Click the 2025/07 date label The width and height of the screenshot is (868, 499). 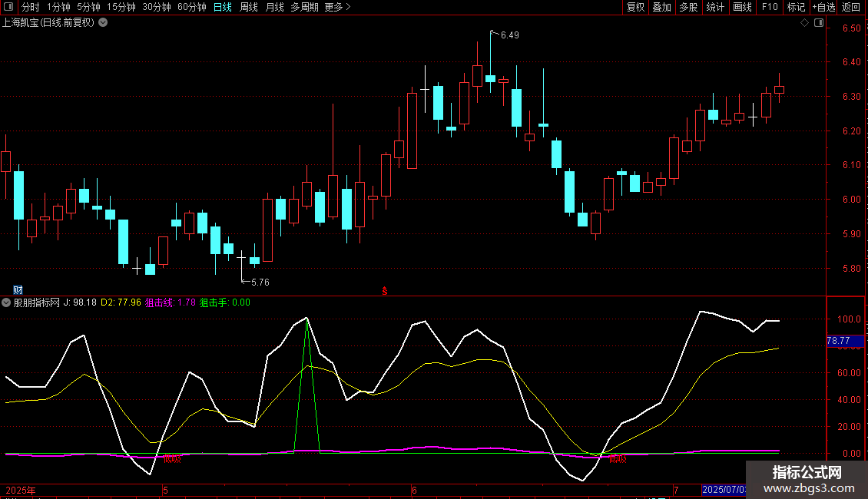(x=724, y=490)
